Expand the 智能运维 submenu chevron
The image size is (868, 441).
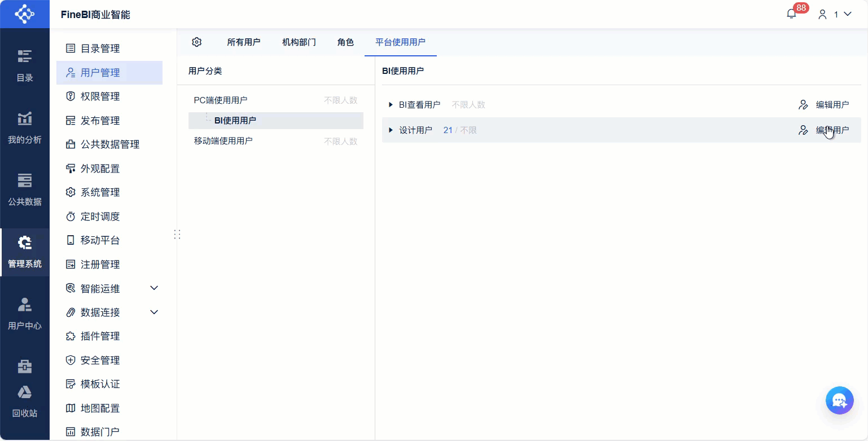tap(154, 288)
